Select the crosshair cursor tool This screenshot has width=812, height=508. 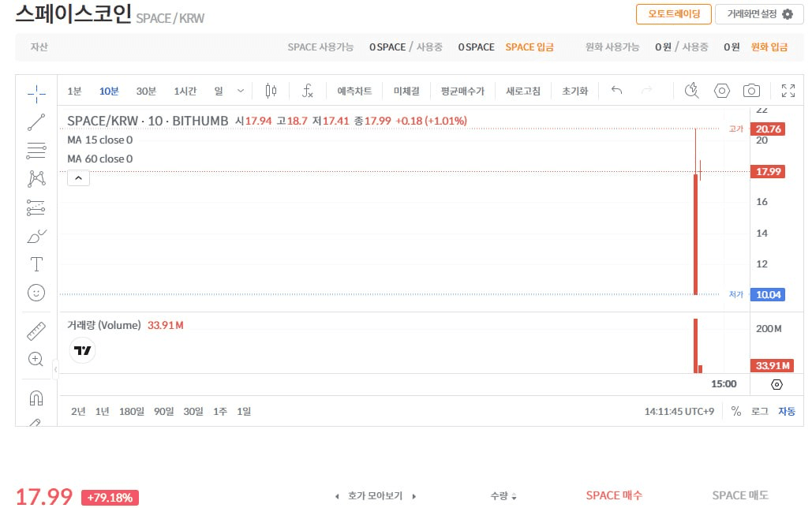[x=36, y=94]
